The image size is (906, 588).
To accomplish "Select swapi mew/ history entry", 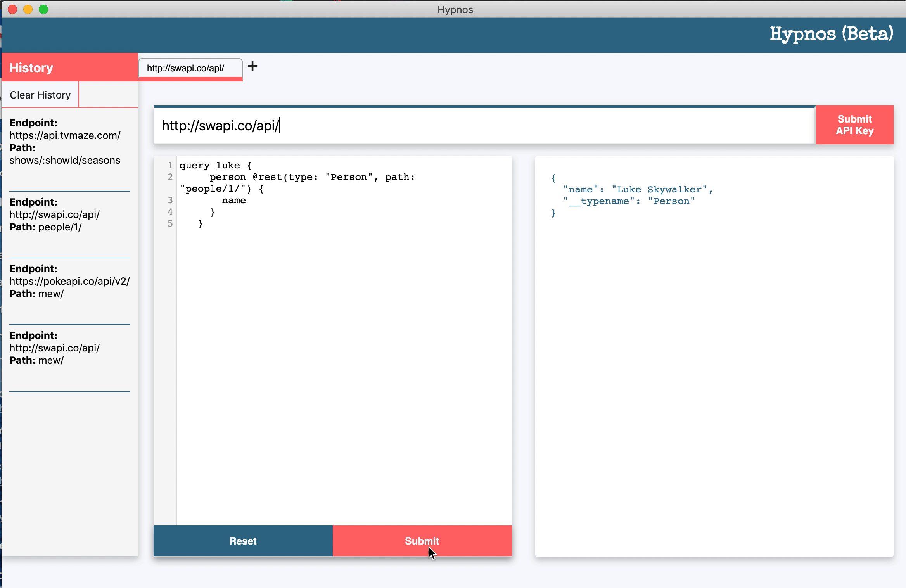I will pos(55,348).
